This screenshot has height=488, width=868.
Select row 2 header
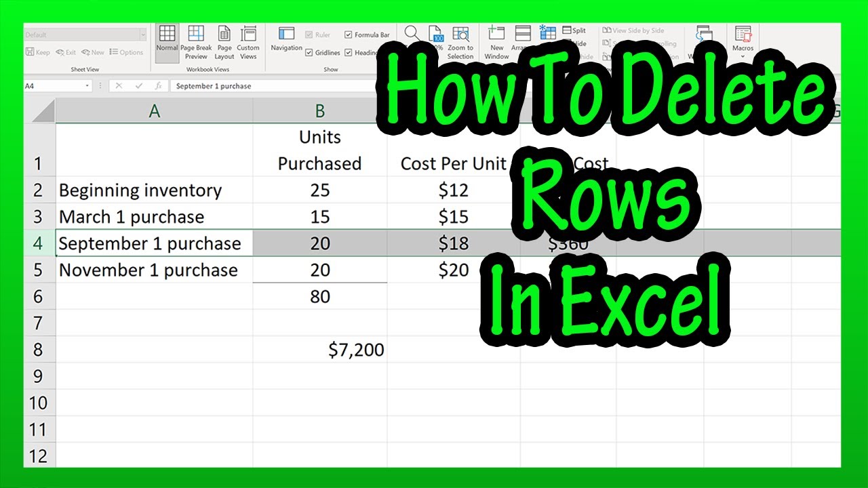click(x=39, y=190)
